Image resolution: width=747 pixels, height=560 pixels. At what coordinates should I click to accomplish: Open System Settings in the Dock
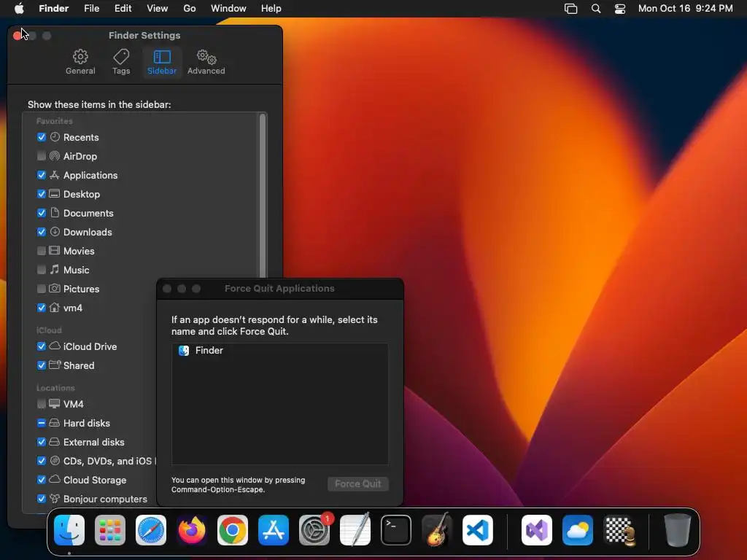pyautogui.click(x=314, y=530)
